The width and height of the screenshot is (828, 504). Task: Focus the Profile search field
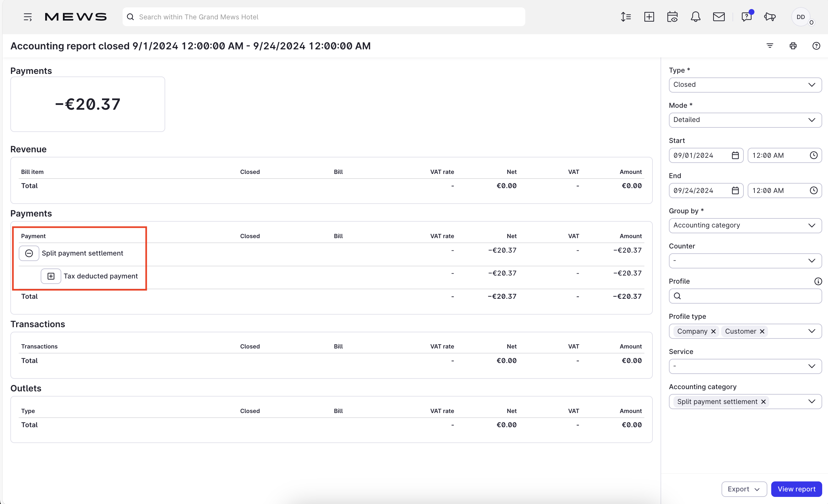(x=745, y=296)
